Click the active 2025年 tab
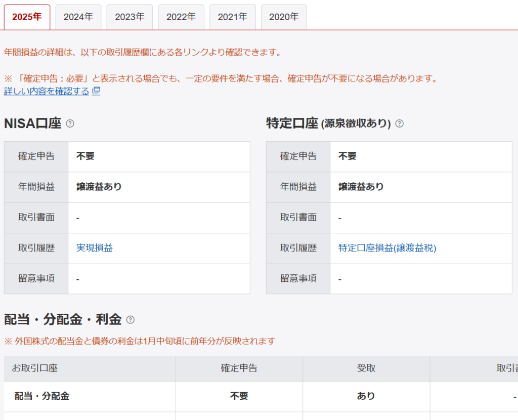The height and width of the screenshot is (420, 518). (x=27, y=17)
